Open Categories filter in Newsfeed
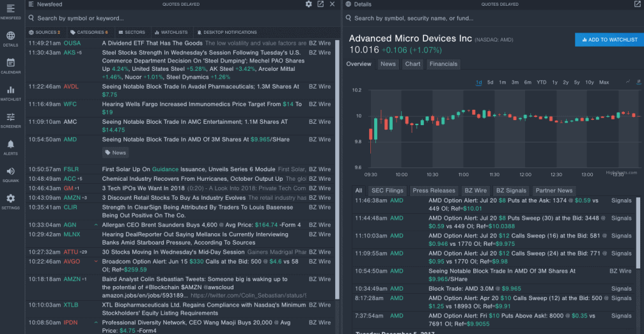 [x=89, y=32]
